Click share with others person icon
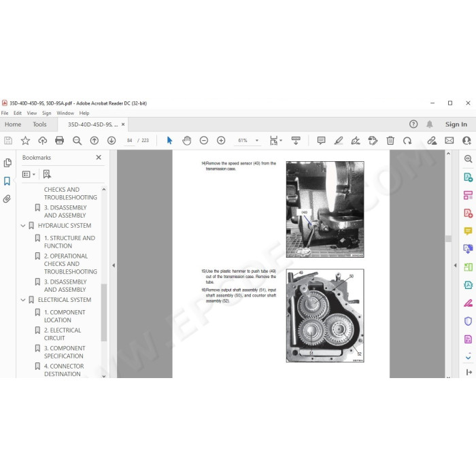 click(x=466, y=141)
